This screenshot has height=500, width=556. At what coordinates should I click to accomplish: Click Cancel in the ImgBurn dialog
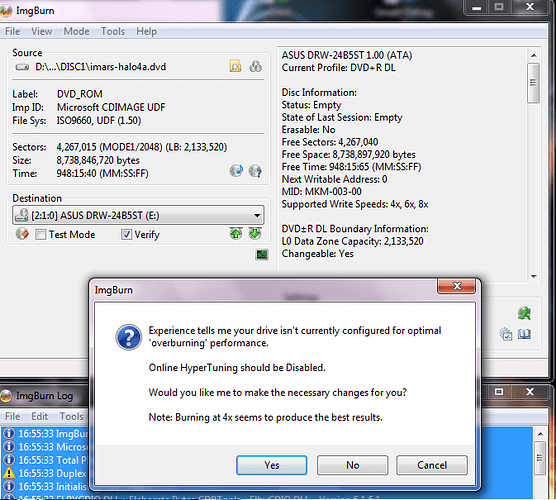[x=432, y=465]
